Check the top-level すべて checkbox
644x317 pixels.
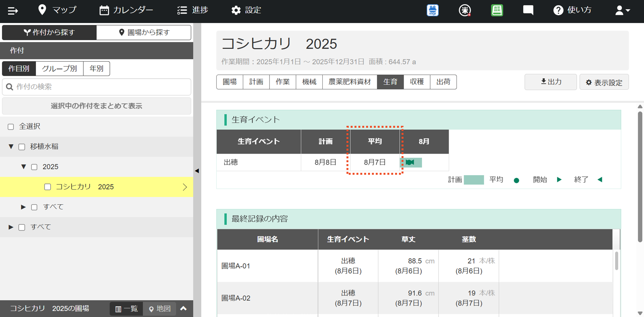click(x=22, y=228)
